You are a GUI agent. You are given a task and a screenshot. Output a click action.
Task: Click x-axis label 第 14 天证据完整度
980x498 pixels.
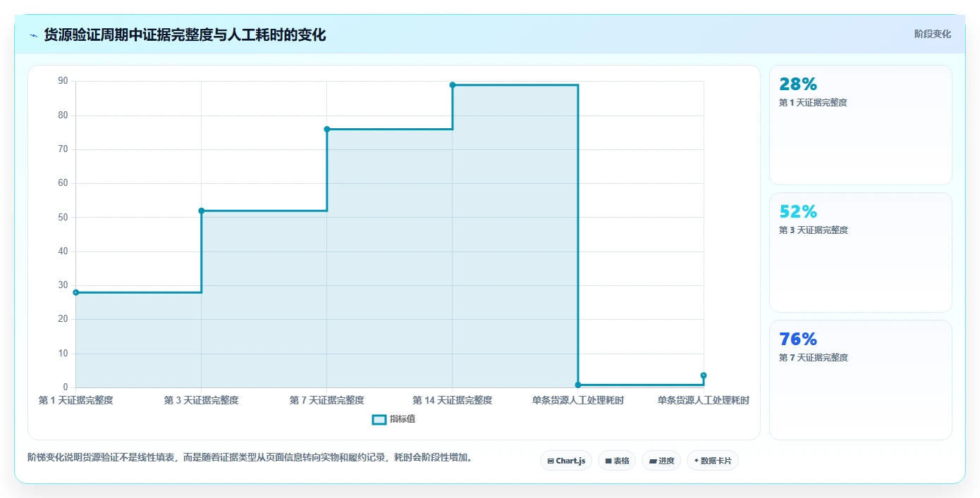[x=453, y=400]
